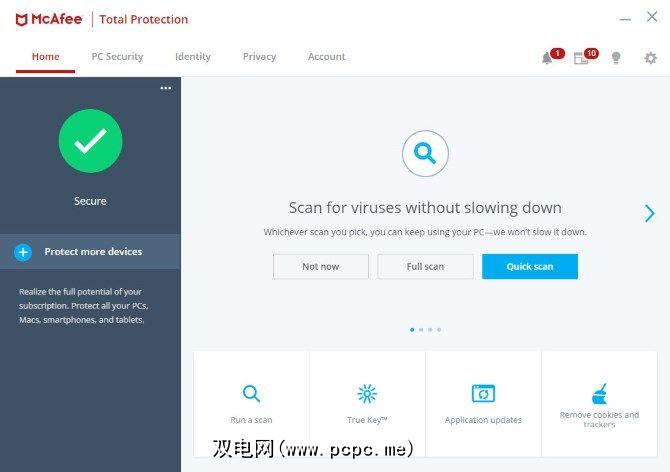The image size is (670, 472).
Task: Click the Secure status label
Action: (x=90, y=201)
